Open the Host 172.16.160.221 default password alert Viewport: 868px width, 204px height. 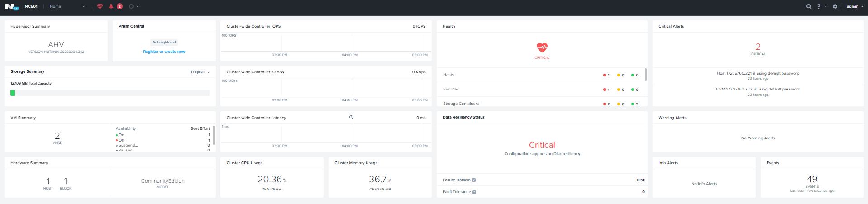[758, 73]
